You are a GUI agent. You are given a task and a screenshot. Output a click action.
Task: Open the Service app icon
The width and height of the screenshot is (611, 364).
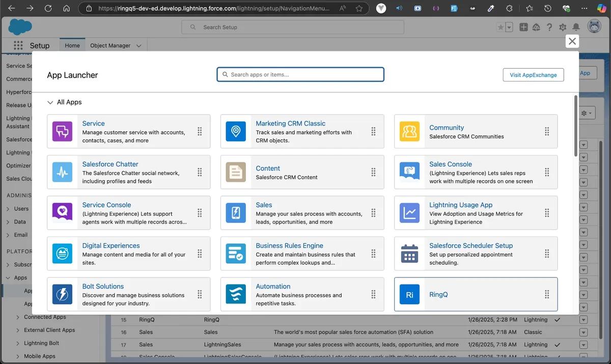point(63,131)
